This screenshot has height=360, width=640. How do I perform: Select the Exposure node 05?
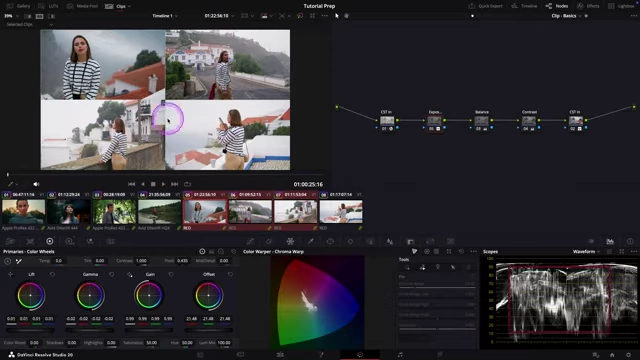point(434,120)
